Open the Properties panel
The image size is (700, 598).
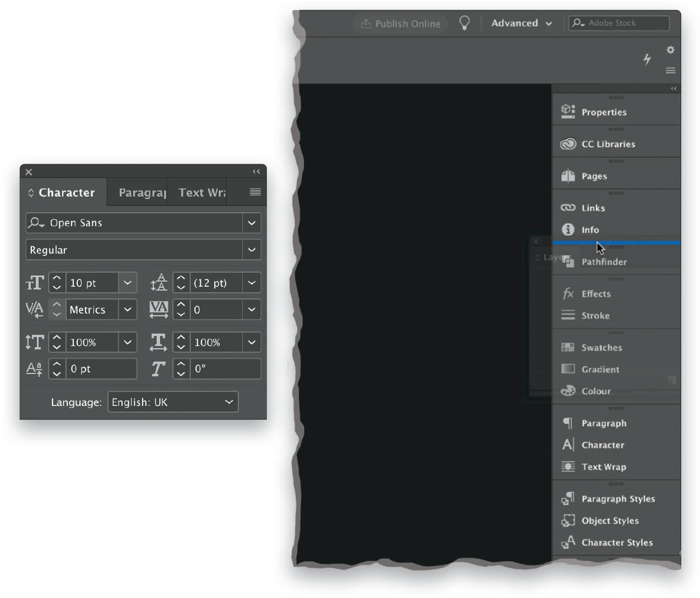(603, 112)
